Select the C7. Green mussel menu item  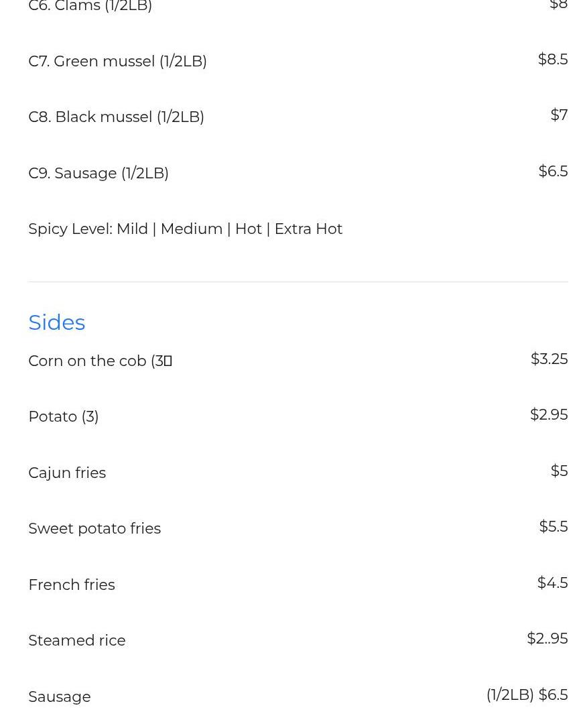click(x=117, y=61)
